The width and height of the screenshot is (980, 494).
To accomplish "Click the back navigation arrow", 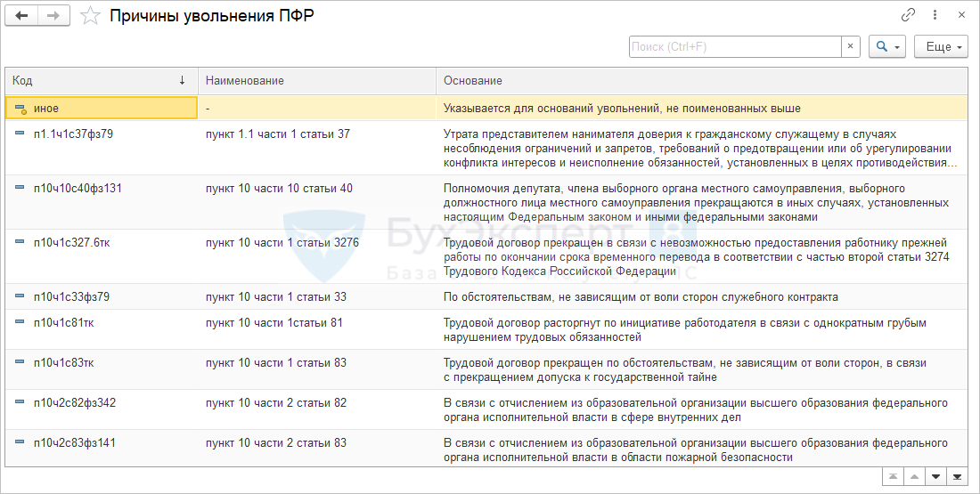I will (21, 16).
